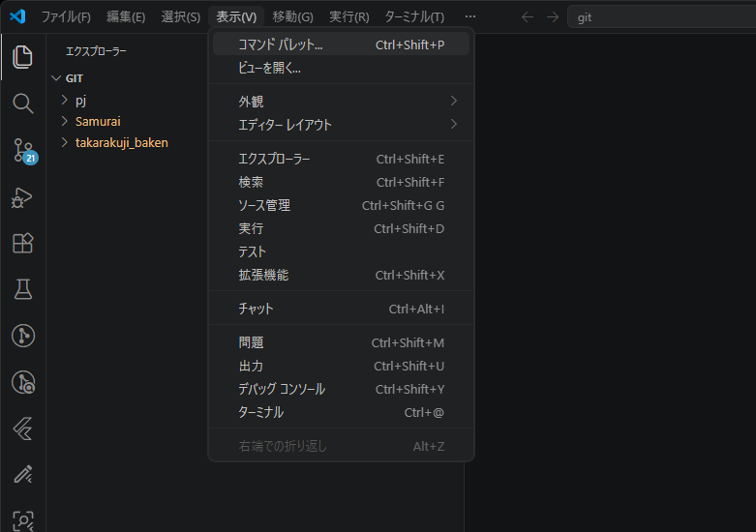Expand the takarakuji_baken folder

[x=121, y=142]
